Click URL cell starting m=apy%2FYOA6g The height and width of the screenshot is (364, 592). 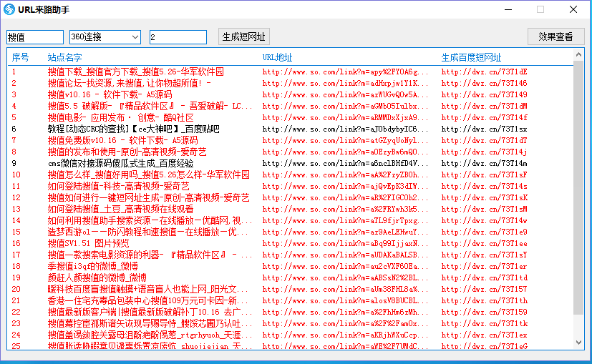point(346,72)
